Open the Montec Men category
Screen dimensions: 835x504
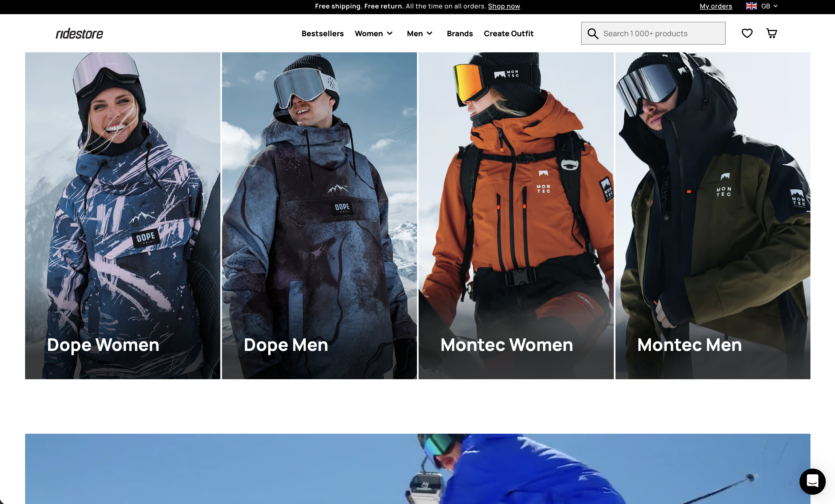click(x=713, y=215)
